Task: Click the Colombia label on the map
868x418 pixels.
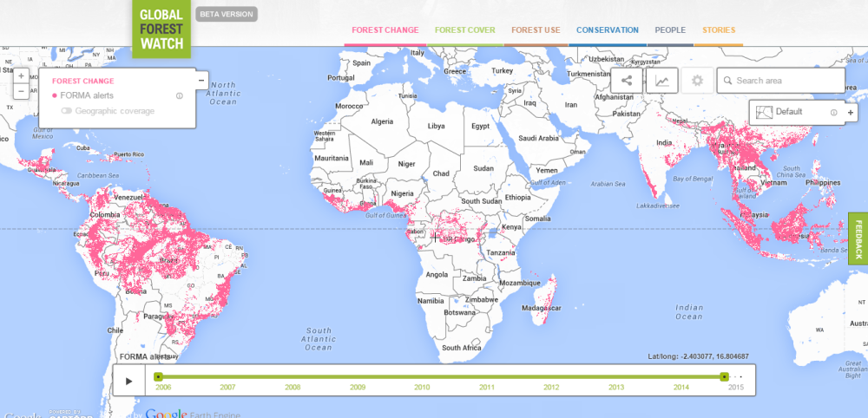Action: click(105, 214)
